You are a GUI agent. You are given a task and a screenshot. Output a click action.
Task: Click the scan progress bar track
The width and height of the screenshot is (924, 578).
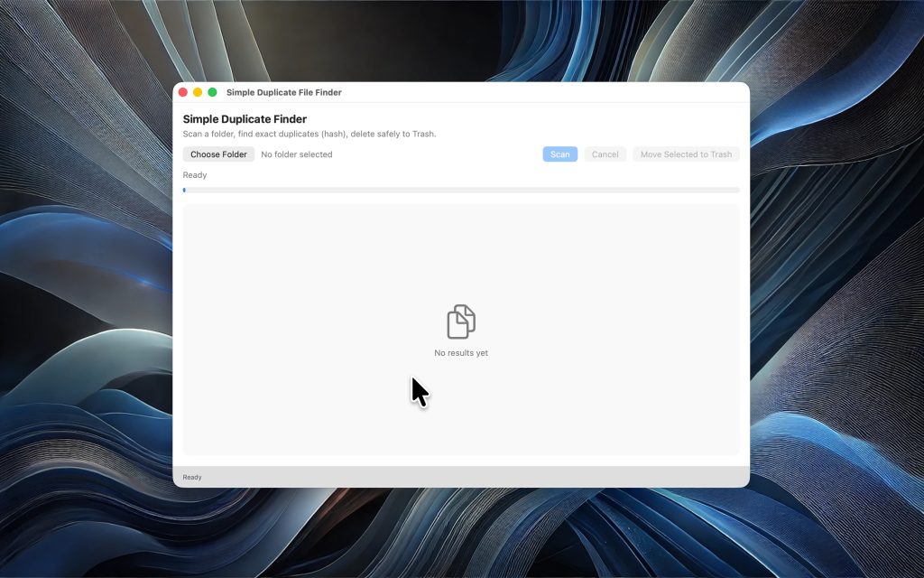tap(461, 190)
